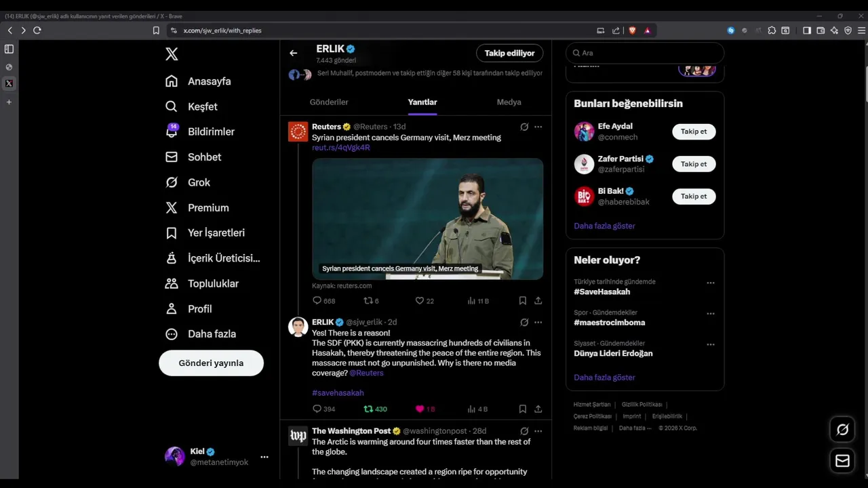Open more options on Reuters post
The image size is (868, 488).
[538, 127]
